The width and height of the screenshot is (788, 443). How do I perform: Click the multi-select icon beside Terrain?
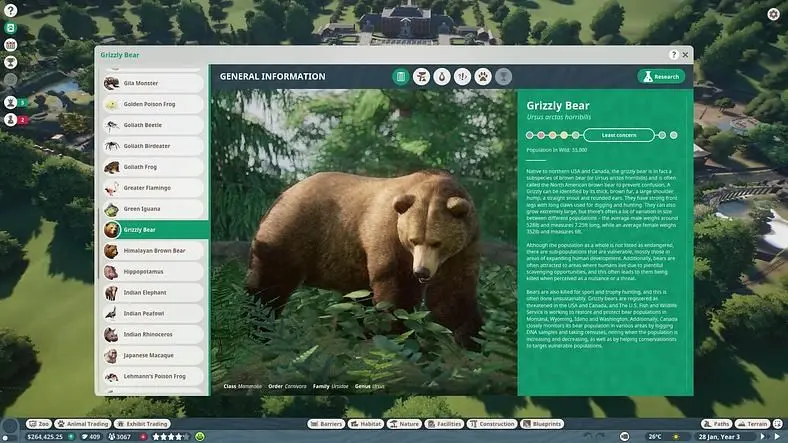pos(778,424)
